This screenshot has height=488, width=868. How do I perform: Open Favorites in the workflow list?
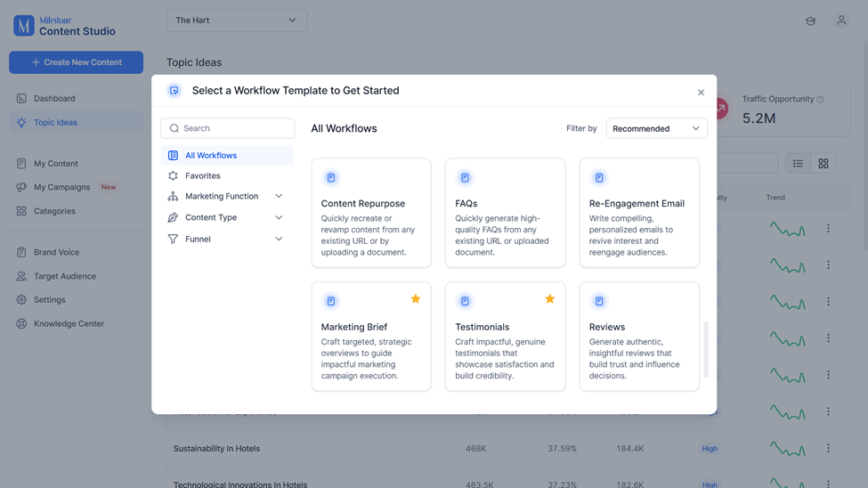[227, 175]
